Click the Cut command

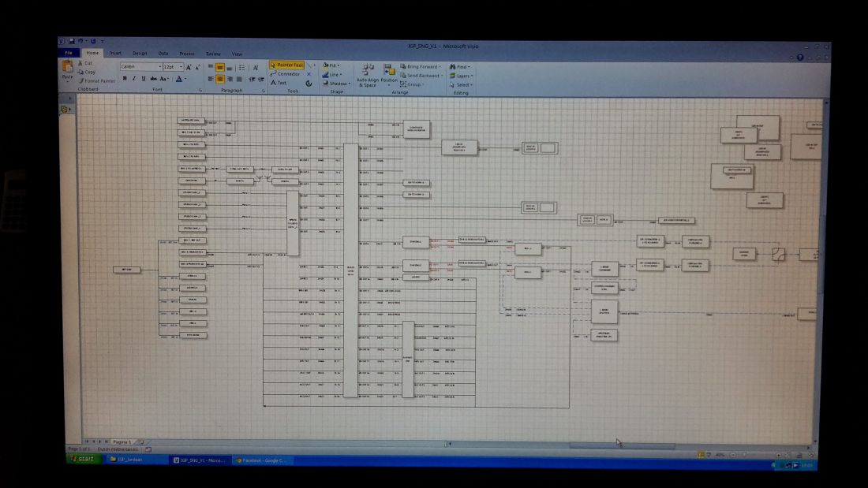tap(87, 63)
